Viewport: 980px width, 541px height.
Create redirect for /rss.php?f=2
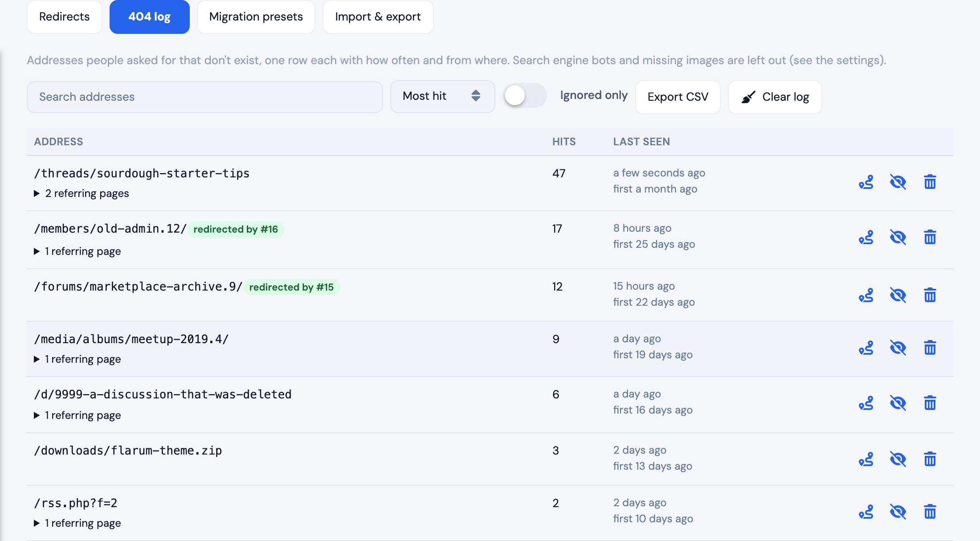coord(866,512)
